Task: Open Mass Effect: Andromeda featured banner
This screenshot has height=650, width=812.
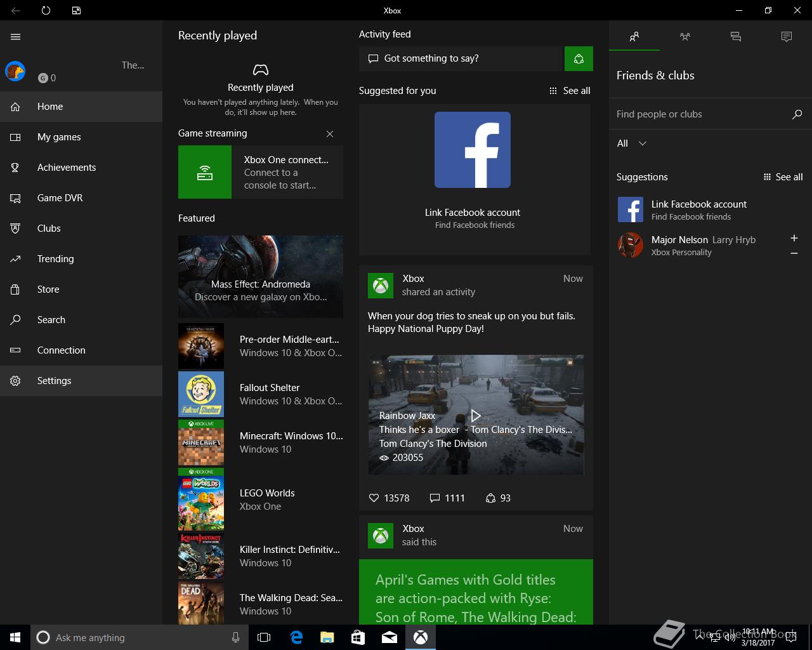Action: (261, 276)
